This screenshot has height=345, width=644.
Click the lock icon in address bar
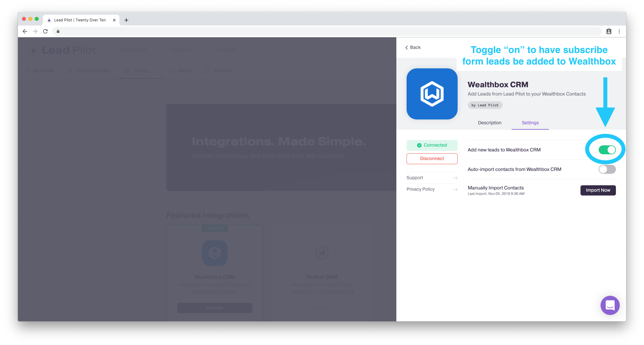58,31
